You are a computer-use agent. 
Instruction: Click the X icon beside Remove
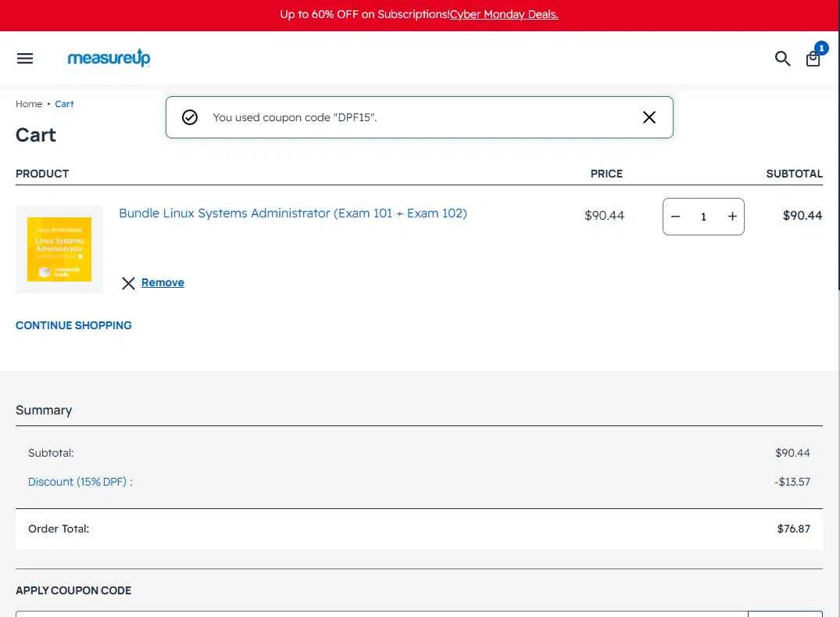click(x=128, y=283)
